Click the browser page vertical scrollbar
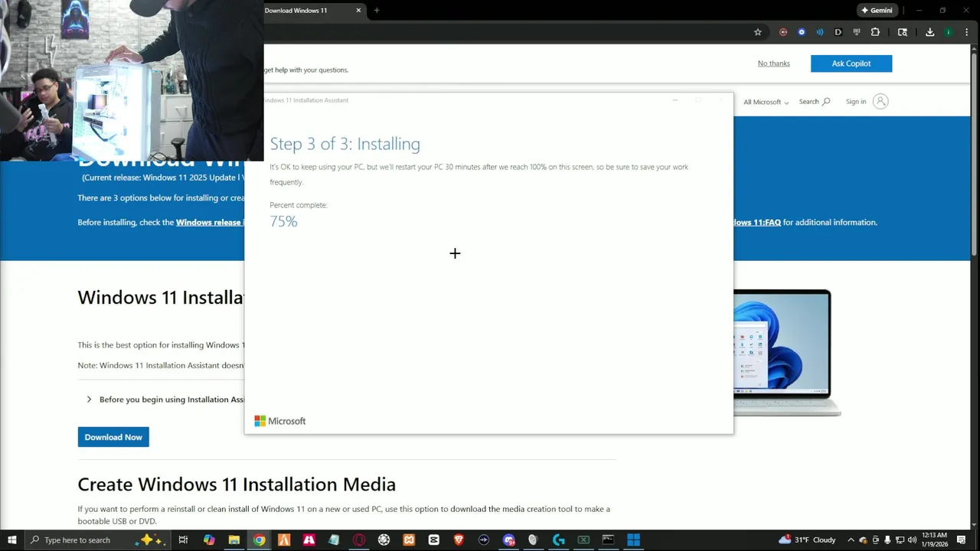Image resolution: width=980 pixels, height=551 pixels. click(974, 153)
